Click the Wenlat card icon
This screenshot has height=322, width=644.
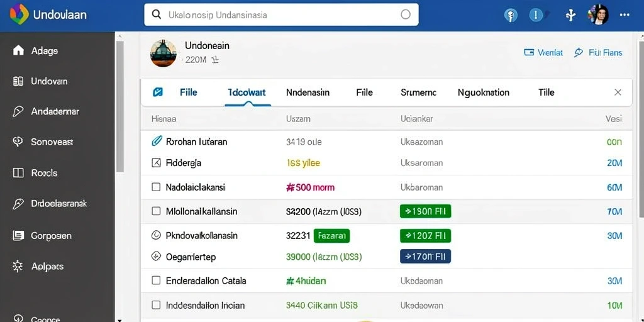click(x=529, y=53)
